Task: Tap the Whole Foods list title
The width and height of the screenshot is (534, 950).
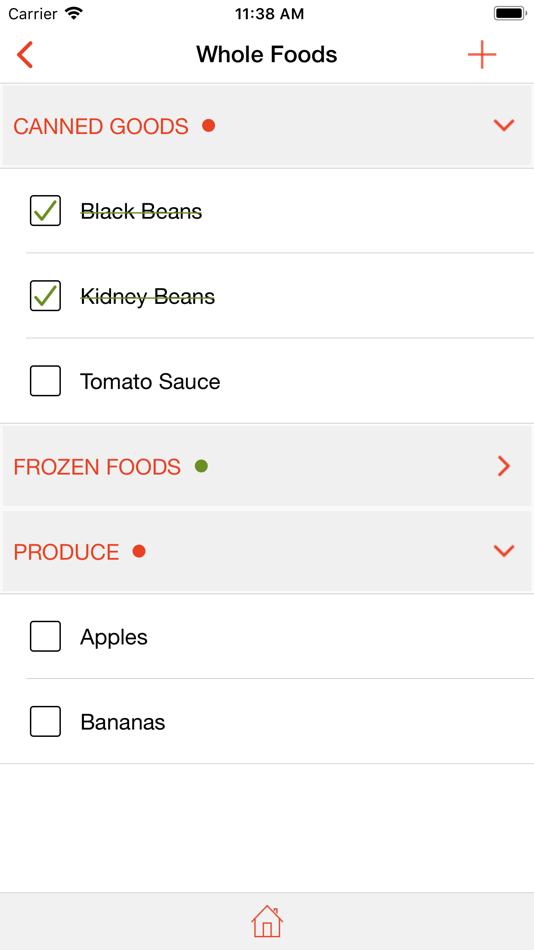Action: (267, 55)
